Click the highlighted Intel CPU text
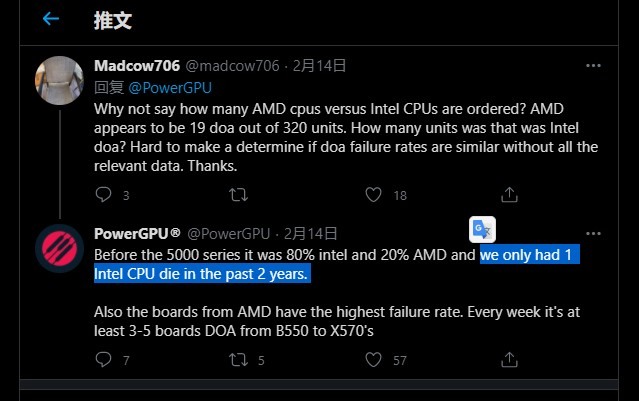 click(x=202, y=273)
